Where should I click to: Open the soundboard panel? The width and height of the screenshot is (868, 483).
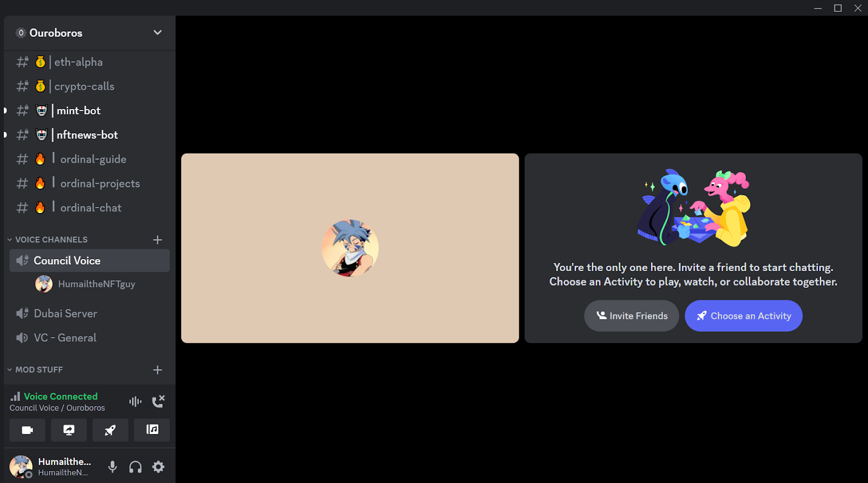click(152, 430)
